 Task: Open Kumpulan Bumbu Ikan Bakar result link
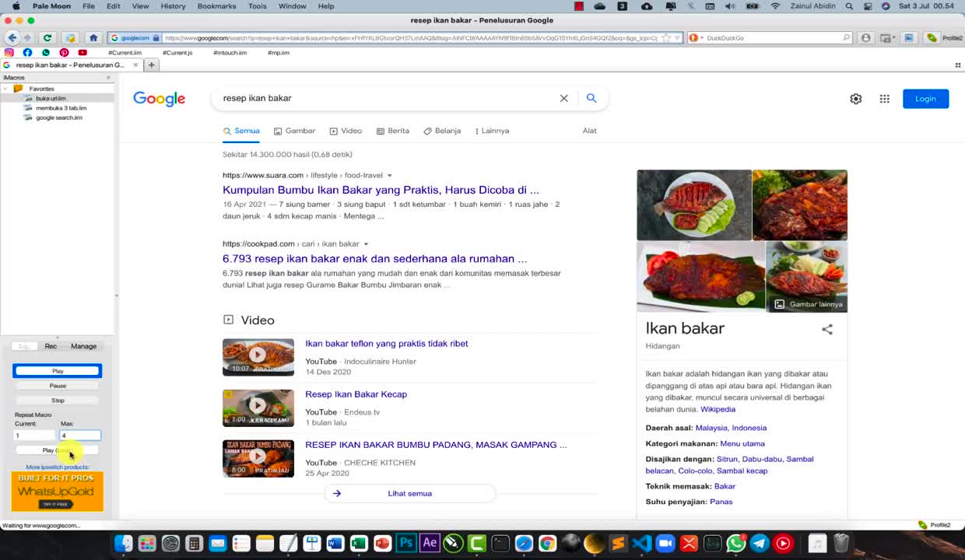(x=381, y=190)
